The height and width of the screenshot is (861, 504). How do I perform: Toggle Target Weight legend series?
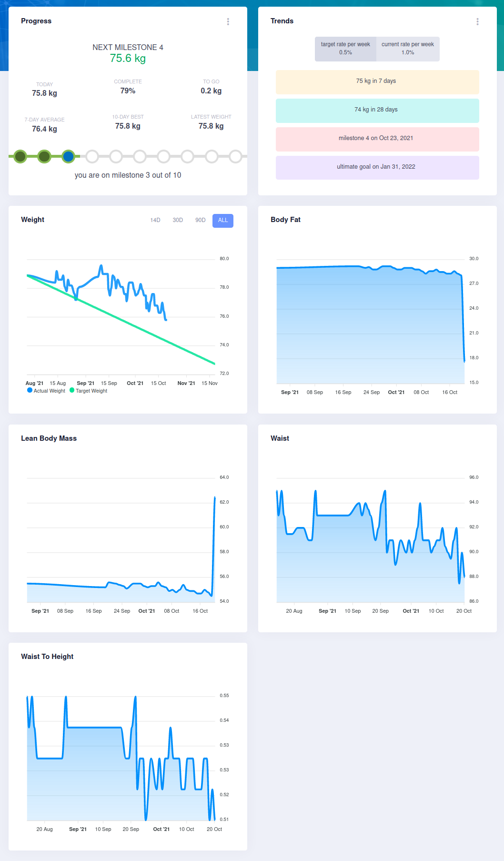tap(89, 391)
